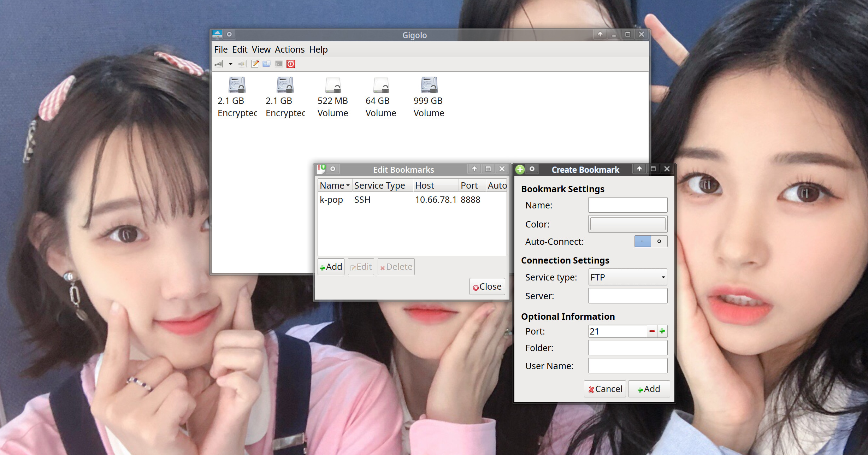
Task: Click the Port number field showing 21
Action: pos(618,331)
